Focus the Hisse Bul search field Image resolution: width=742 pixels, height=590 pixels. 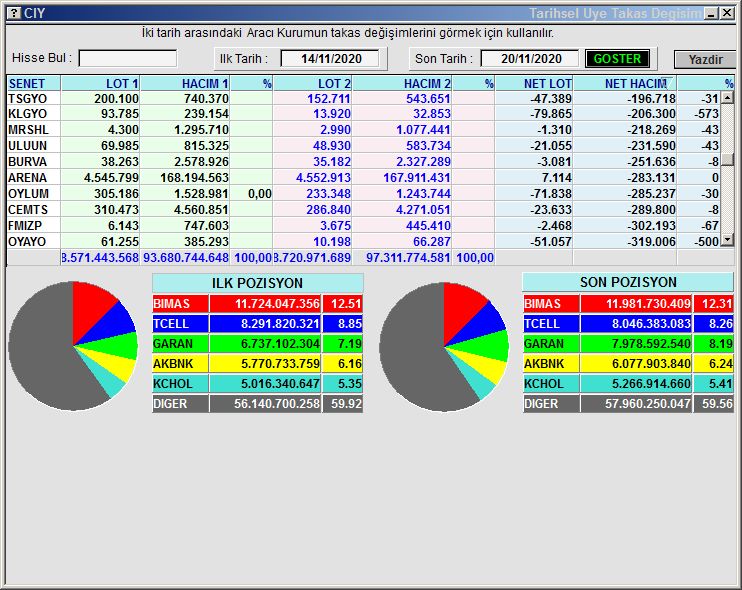coord(128,59)
